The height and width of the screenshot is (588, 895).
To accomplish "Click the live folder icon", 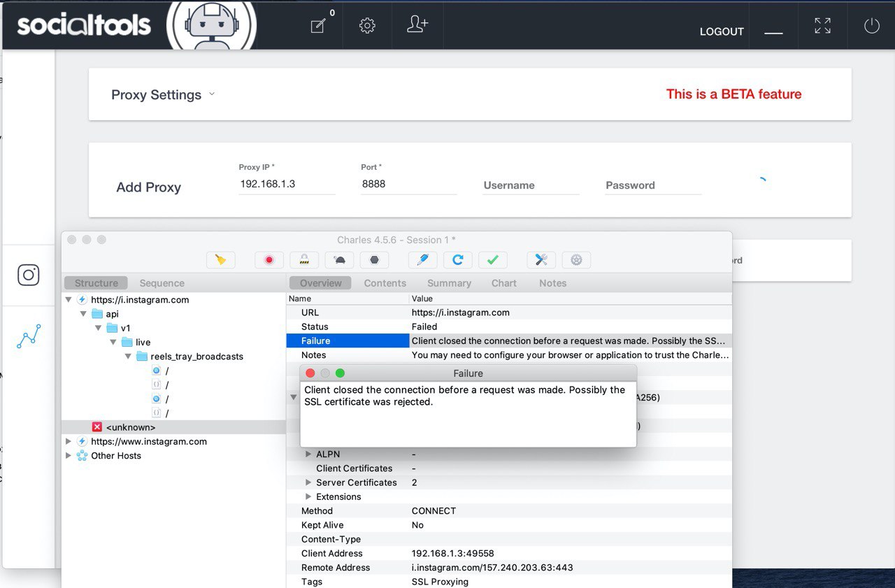I will coord(127,343).
